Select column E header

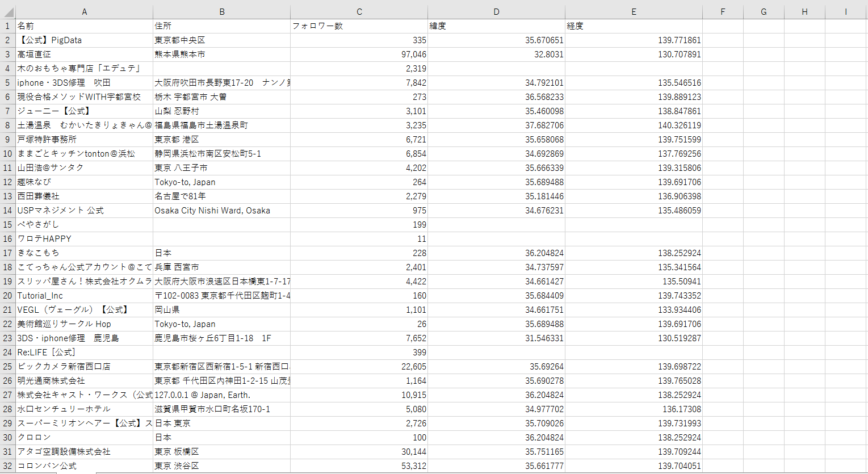[634, 11]
